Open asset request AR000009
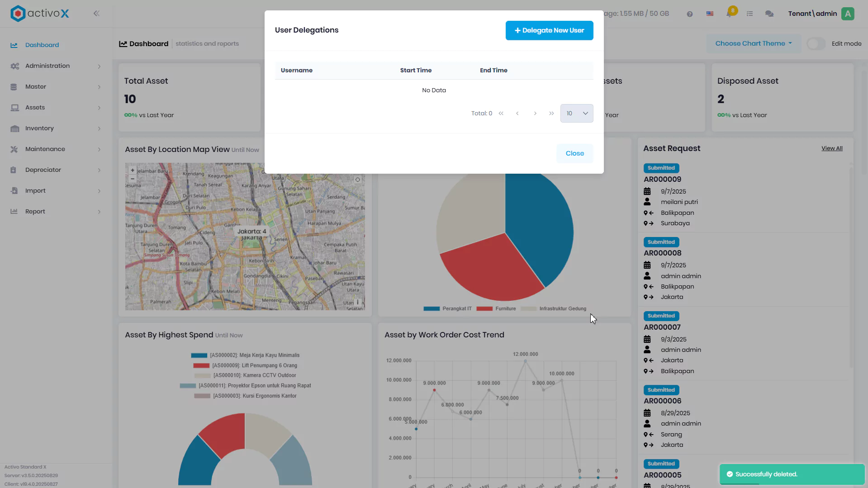Viewport: 868px width, 488px height. pos(662,180)
